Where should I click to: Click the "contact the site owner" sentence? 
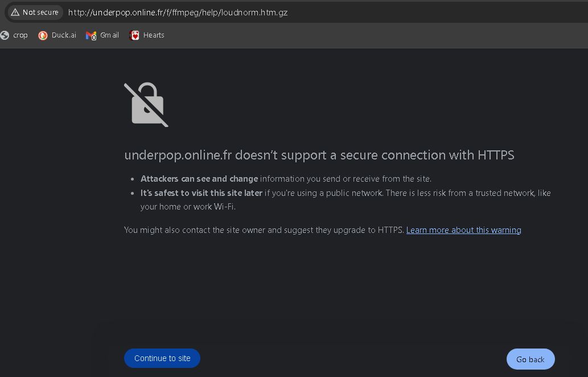(264, 230)
